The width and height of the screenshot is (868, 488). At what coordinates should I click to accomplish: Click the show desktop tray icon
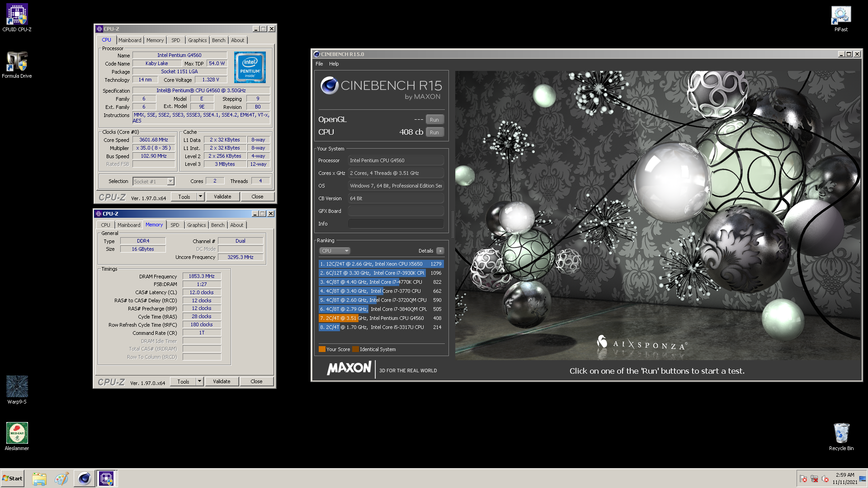tap(863, 479)
